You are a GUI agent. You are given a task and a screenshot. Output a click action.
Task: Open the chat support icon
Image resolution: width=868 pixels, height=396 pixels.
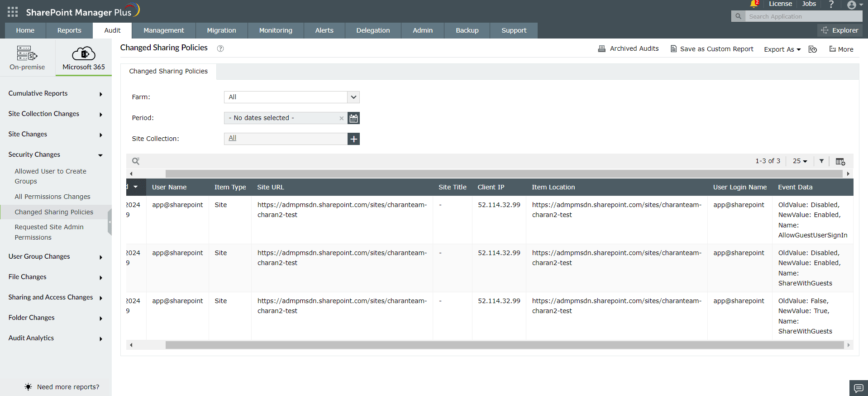click(x=858, y=388)
